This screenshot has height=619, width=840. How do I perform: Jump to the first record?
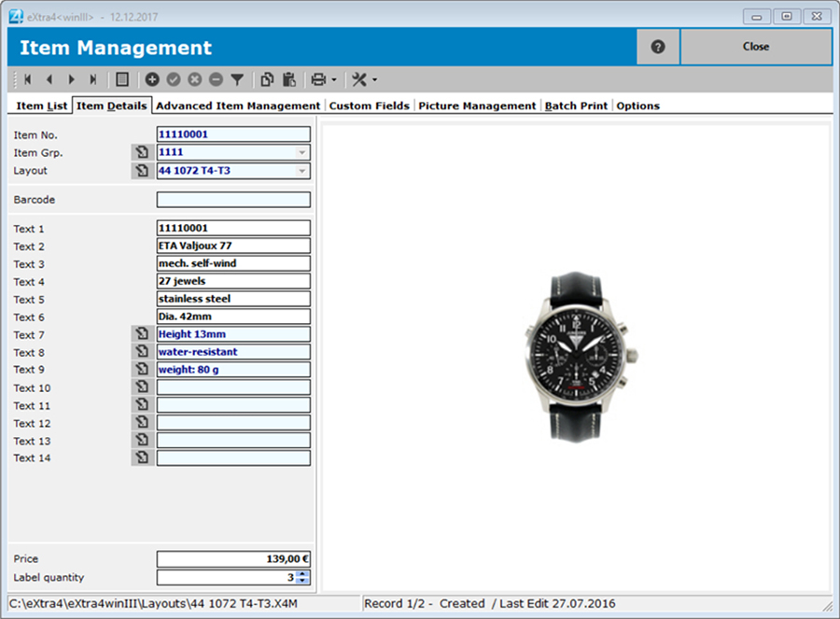coord(28,79)
